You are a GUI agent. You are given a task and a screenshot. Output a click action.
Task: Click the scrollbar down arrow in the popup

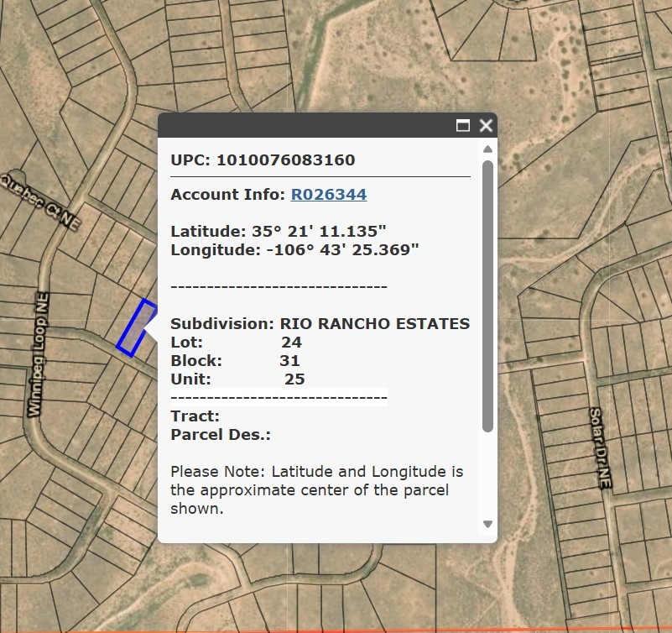(x=487, y=524)
